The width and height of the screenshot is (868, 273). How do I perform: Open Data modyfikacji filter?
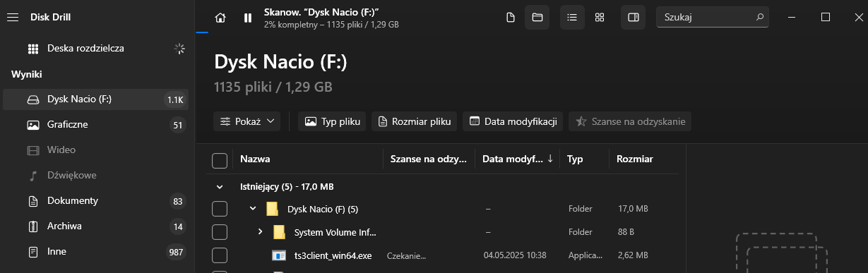[x=513, y=121]
